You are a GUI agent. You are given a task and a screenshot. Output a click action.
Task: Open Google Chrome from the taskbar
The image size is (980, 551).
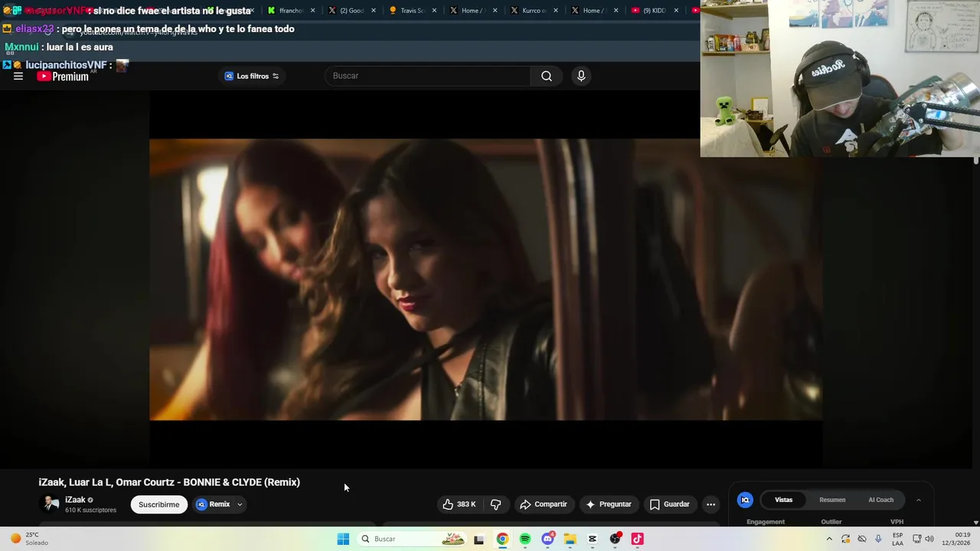pyautogui.click(x=502, y=539)
